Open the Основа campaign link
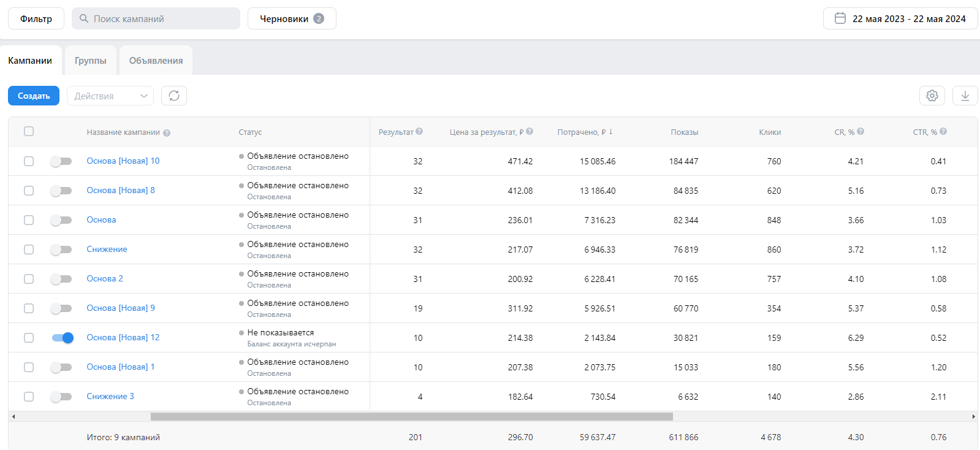The width and height of the screenshot is (980, 450). 101,219
